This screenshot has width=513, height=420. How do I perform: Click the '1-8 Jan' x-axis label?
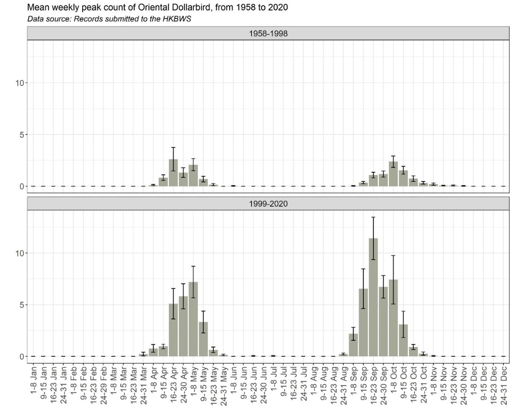click(x=33, y=379)
